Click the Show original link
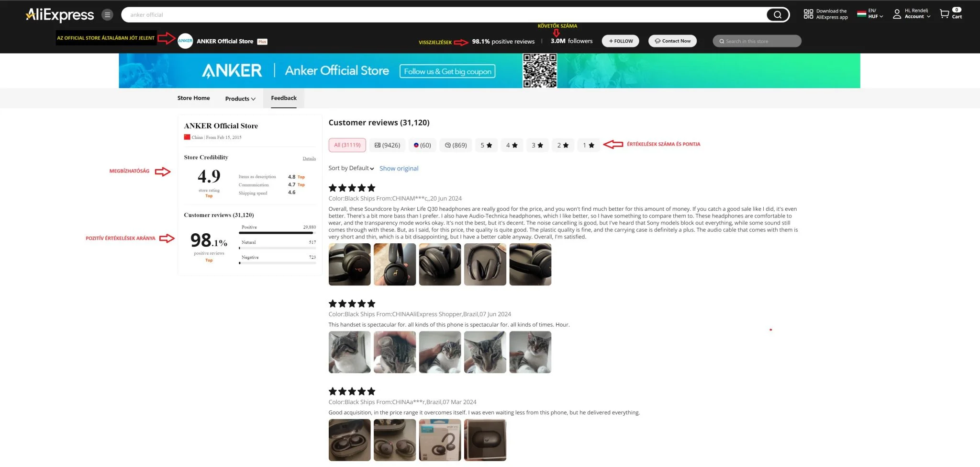The image size is (980, 467). coord(399,169)
